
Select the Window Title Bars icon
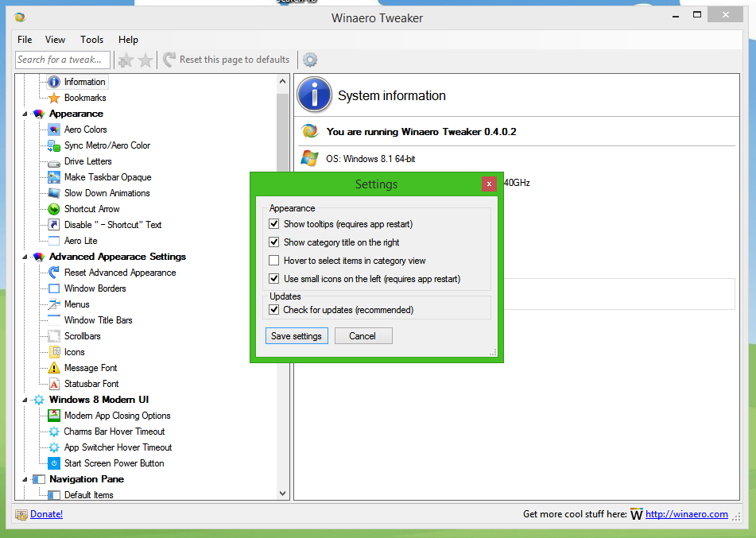pos(54,320)
